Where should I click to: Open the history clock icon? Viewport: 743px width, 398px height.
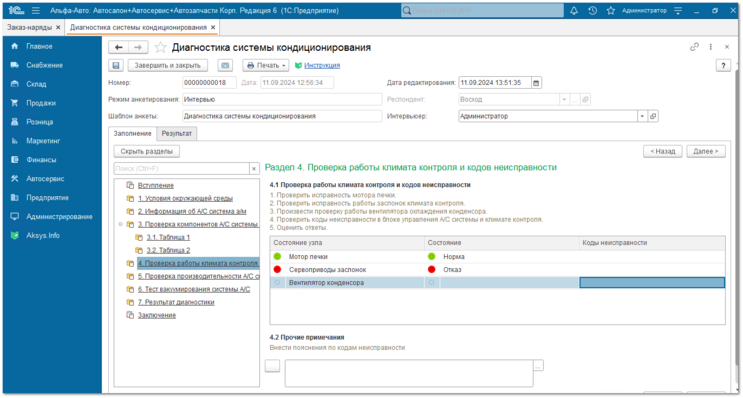coord(592,10)
